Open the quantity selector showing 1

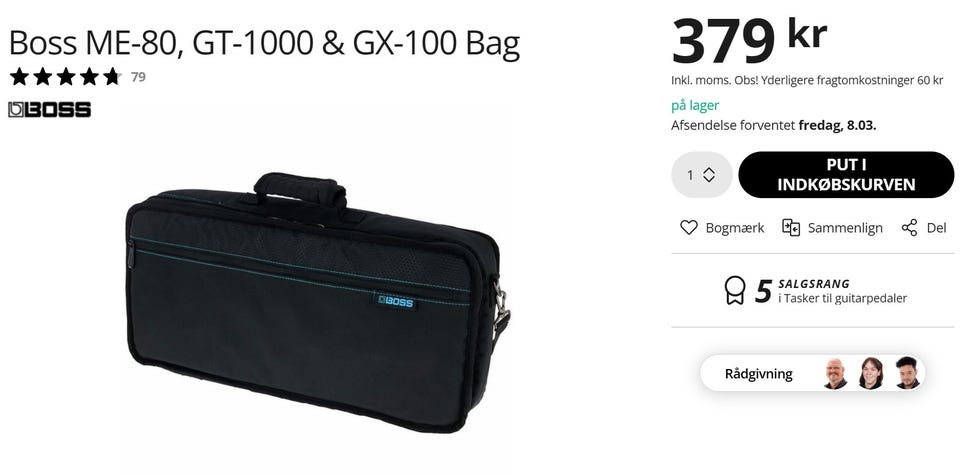(702, 175)
